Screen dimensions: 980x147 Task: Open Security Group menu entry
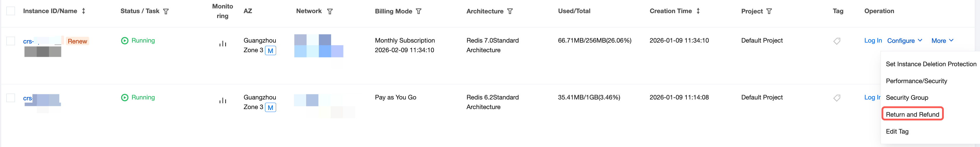906,98
